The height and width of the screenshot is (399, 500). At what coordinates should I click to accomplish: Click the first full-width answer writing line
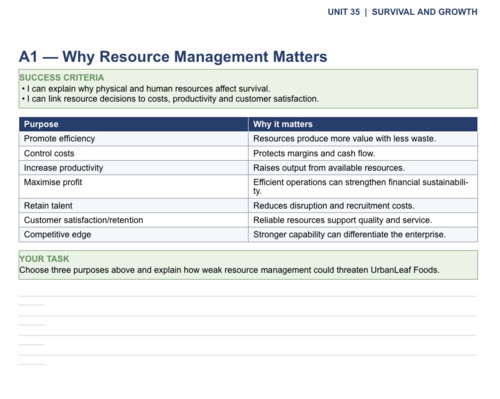tap(248, 296)
